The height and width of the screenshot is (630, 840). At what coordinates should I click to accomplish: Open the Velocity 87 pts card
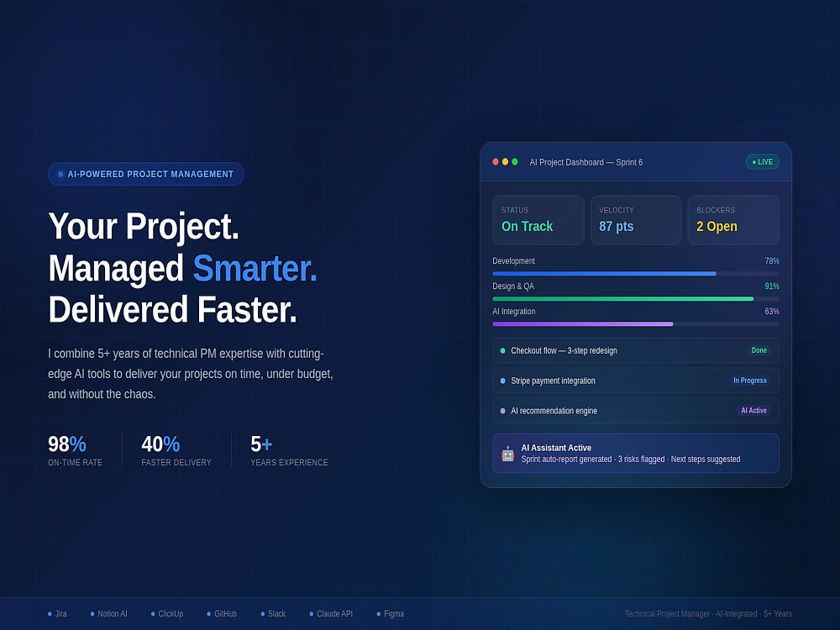coord(636,220)
